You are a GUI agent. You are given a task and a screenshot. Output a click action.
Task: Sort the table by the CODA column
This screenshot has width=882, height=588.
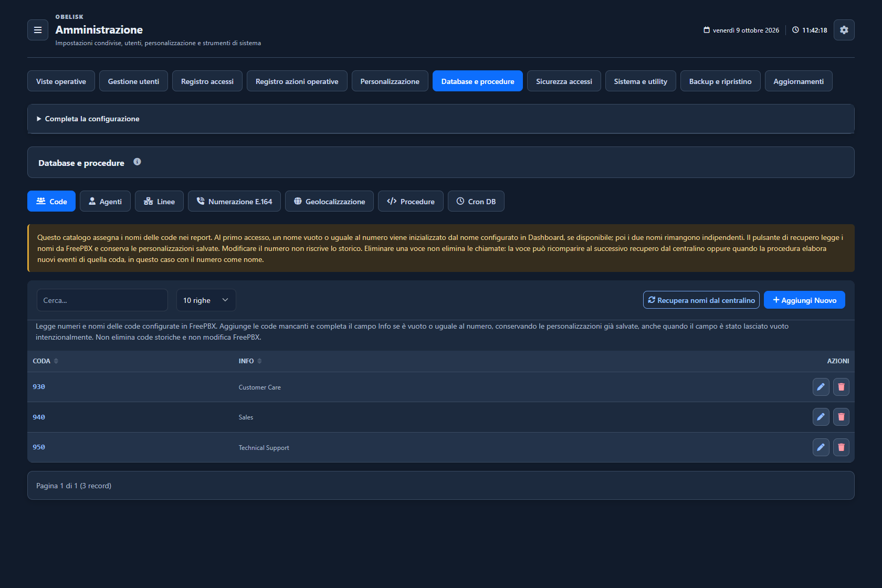click(46, 361)
